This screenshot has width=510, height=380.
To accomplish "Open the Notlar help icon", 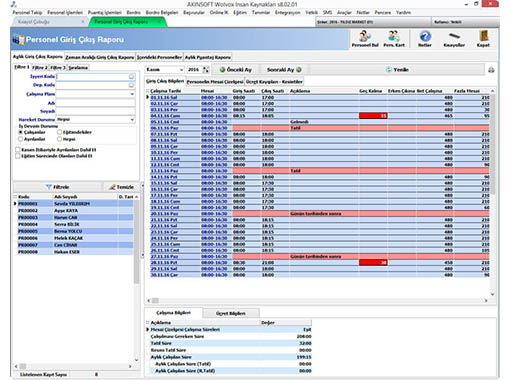I will click(x=425, y=39).
